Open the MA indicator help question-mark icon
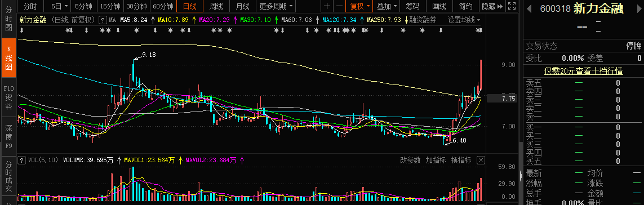This screenshot has height=205, width=644. (x=103, y=20)
